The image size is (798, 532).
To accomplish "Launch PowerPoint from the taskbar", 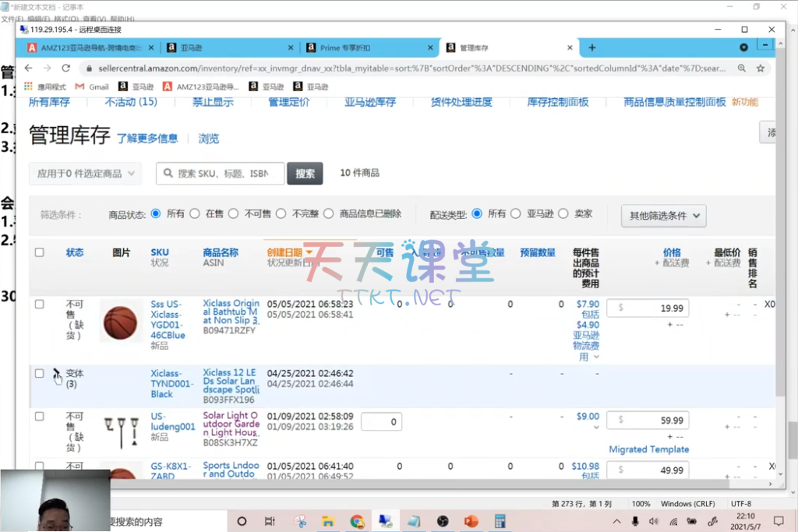I will pyautogui.click(x=471, y=521).
